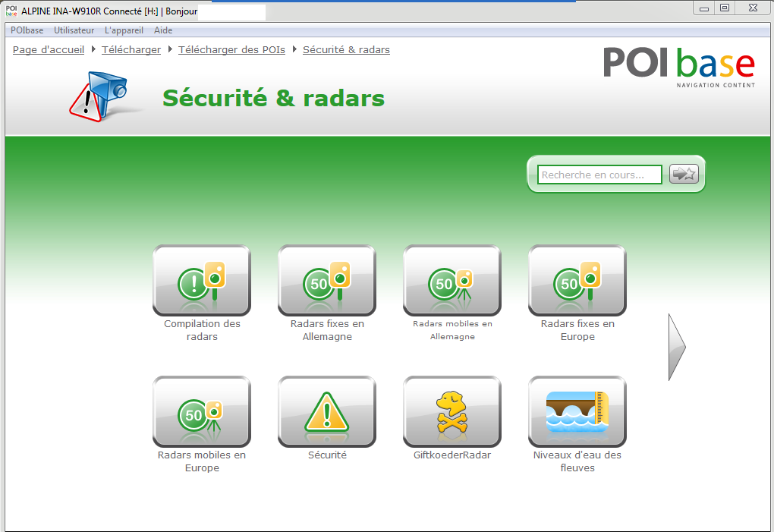This screenshot has height=532, width=774.
Task: Click the POIbase logo in header
Action: pos(678,65)
